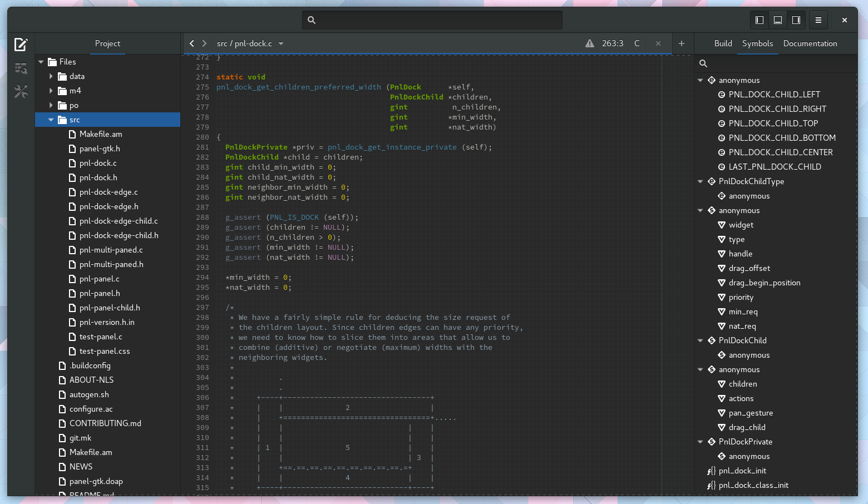Click the function icon beside pnl_dock_init
The width and height of the screenshot is (868, 504).
click(x=711, y=471)
